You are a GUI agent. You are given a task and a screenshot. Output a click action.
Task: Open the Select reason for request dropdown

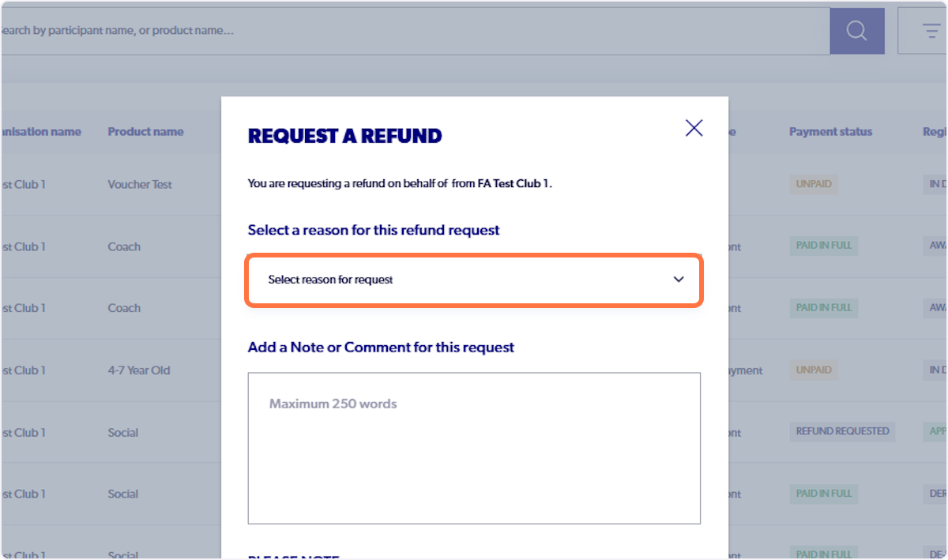pos(474,280)
